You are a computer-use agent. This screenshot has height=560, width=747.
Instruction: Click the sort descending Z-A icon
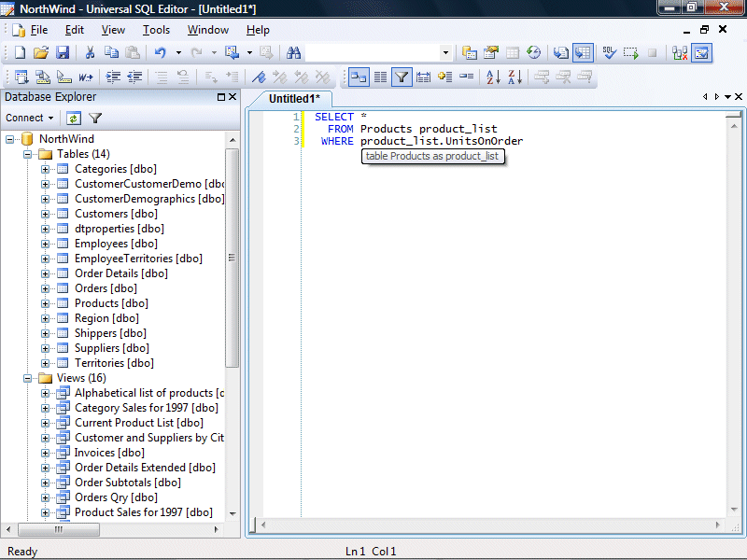514,77
